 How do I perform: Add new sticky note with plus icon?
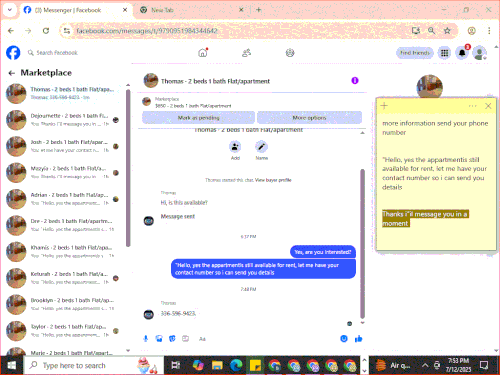[384, 106]
